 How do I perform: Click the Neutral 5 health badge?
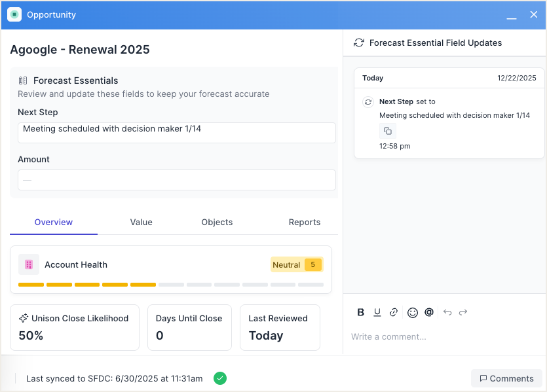coord(297,264)
